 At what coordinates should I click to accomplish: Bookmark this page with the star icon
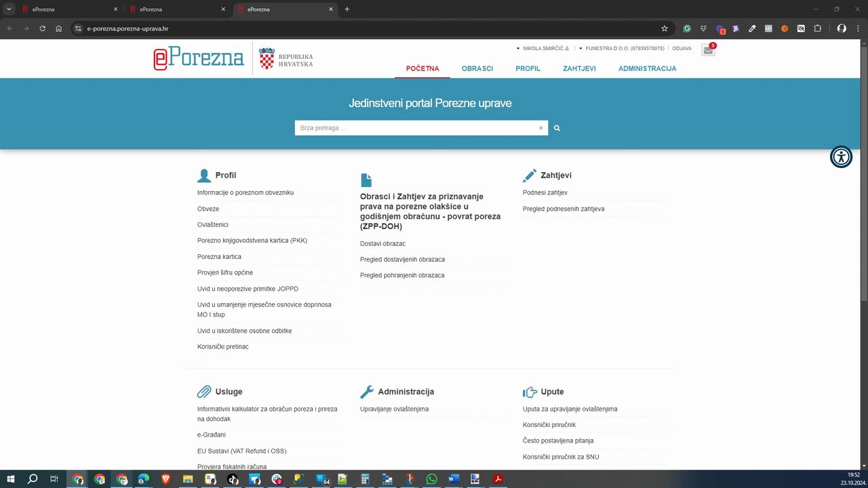click(665, 28)
